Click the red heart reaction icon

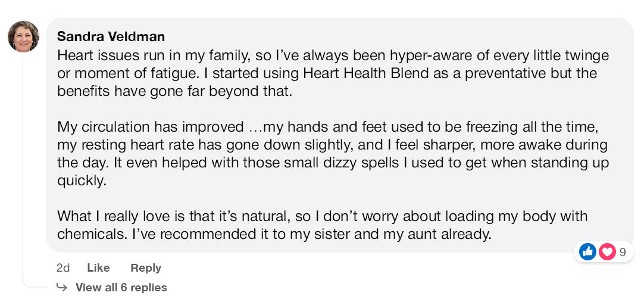click(606, 252)
